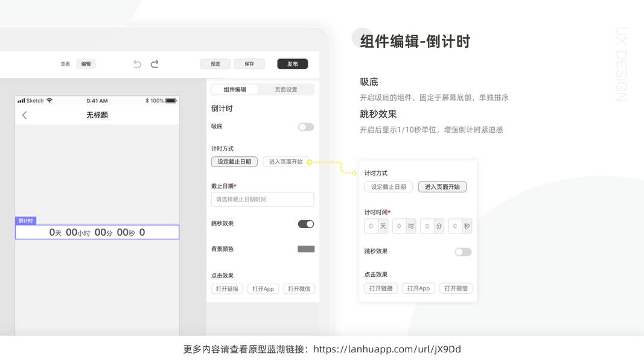Select 设定截止日期 in the floating card
This screenshot has height=362, width=644.
pos(388,187)
